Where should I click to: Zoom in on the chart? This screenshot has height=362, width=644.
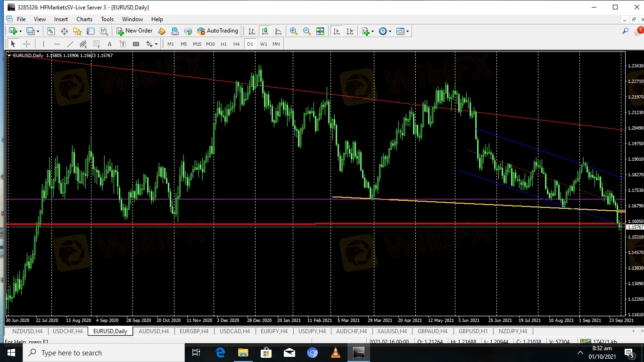[x=294, y=31]
